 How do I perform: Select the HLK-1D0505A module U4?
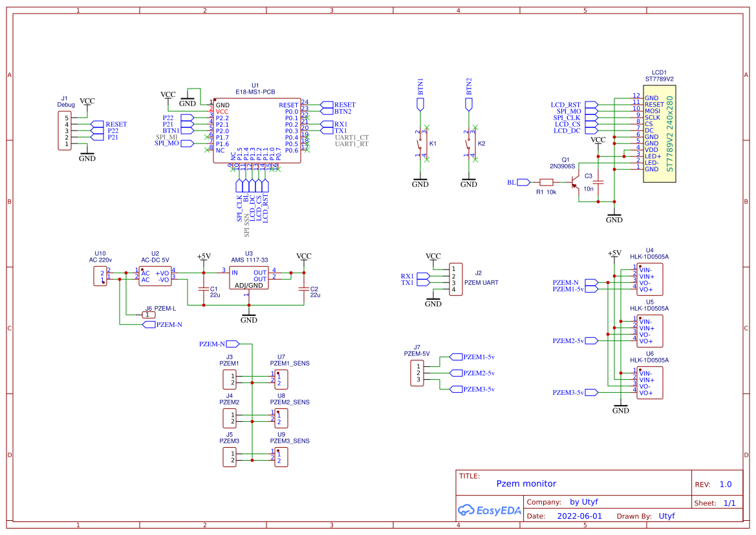coord(649,278)
